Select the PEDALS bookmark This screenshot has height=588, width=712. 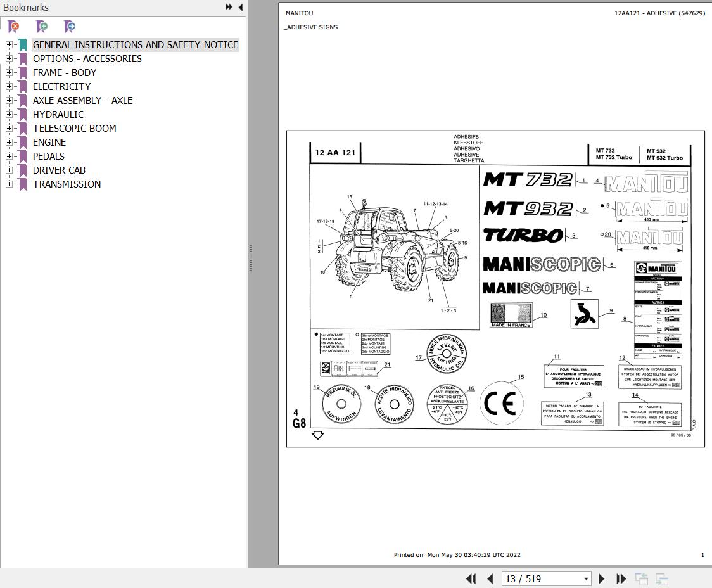click(49, 157)
